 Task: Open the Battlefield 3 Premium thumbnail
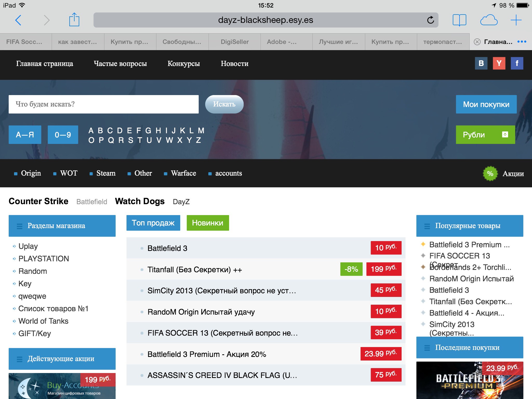tap(470, 380)
